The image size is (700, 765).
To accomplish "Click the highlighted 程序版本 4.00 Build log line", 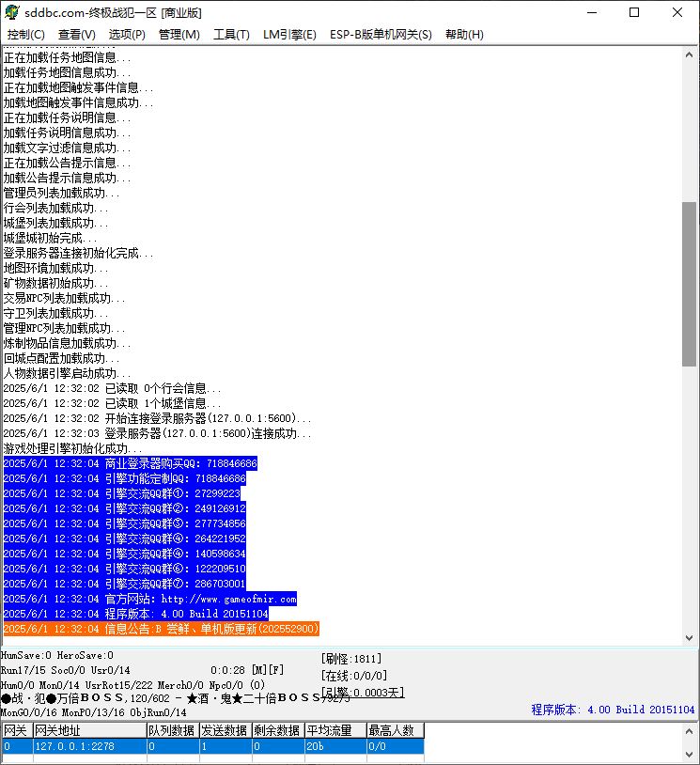I will click(135, 614).
